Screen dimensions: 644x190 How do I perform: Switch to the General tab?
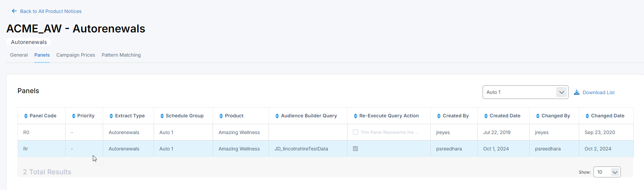pyautogui.click(x=19, y=55)
